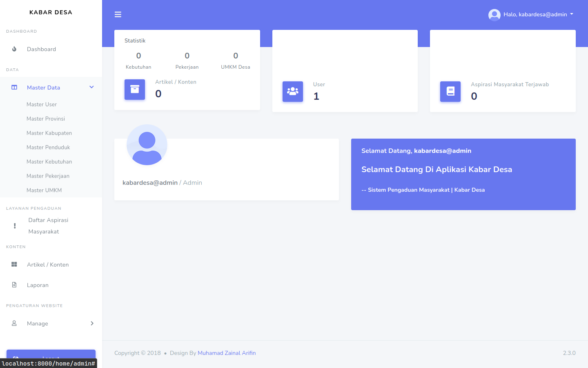This screenshot has width=588, height=368.
Task: Click the grid icon beside Artikel / Konten
Action: point(14,265)
